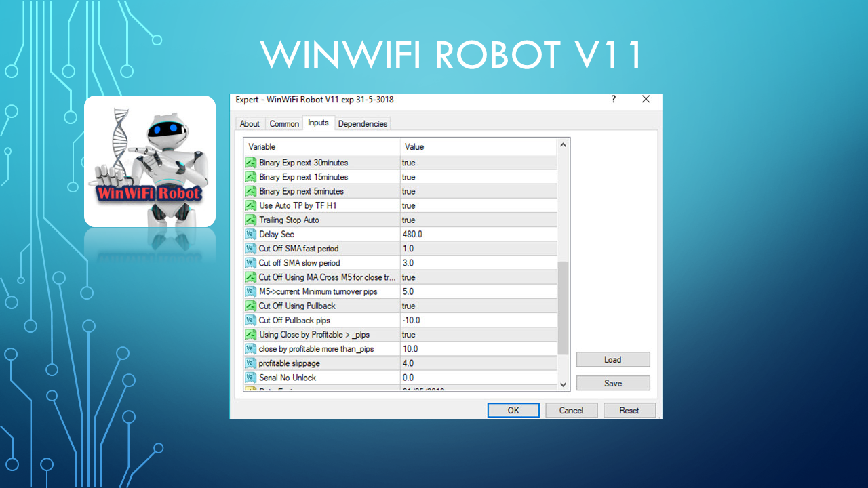868x488 pixels.
Task: Select the Cut Off Using Pullback row label
Action: (297, 306)
